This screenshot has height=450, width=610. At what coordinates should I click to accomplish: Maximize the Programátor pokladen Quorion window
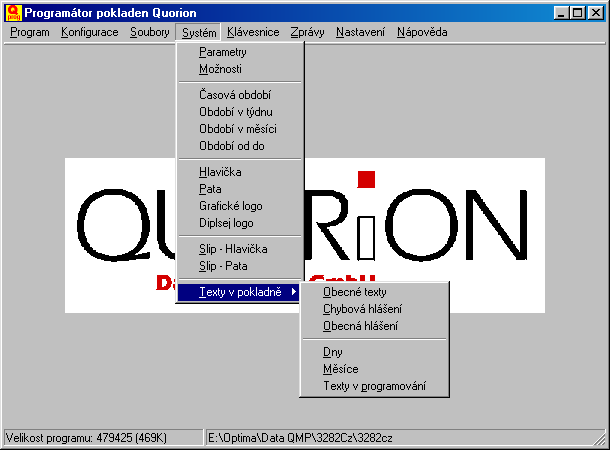[x=578, y=13]
